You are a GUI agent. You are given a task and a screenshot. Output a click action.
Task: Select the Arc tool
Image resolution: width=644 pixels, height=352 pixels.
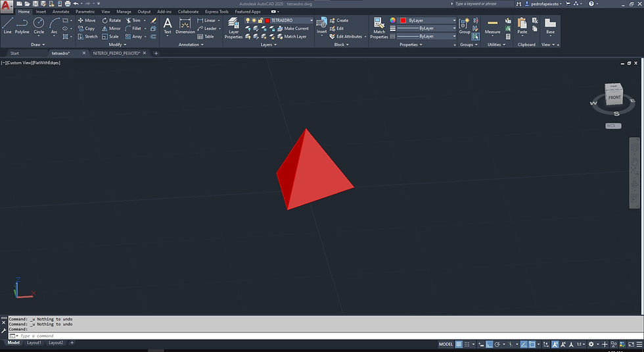(x=54, y=26)
